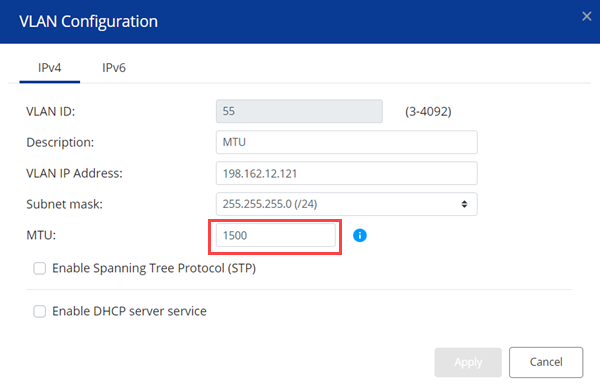Click the VLAN Configuration title text
The width and height of the screenshot is (600, 384).
pos(88,21)
